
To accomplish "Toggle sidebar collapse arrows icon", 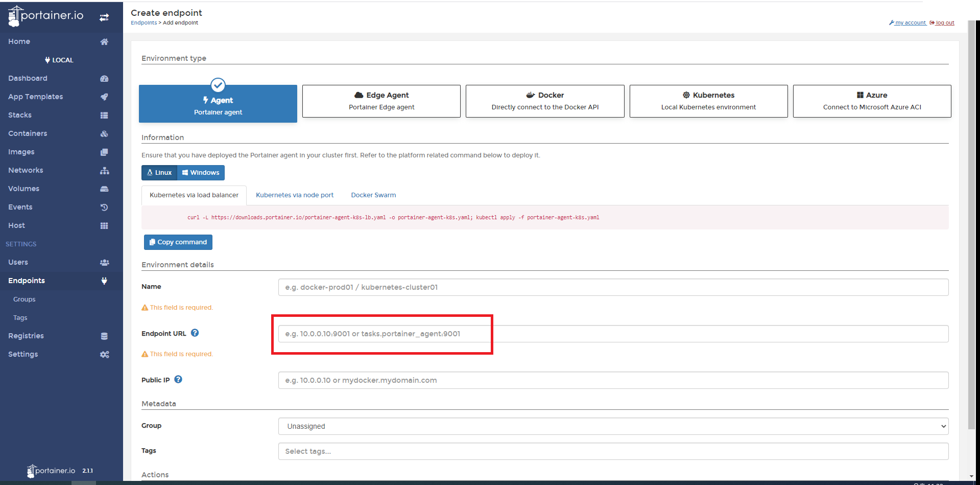I will pos(104,17).
